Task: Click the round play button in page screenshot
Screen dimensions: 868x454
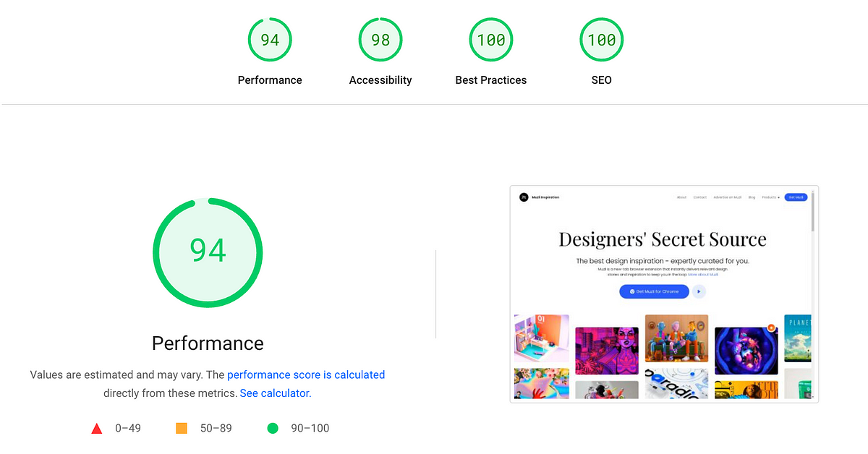Action: coord(699,291)
